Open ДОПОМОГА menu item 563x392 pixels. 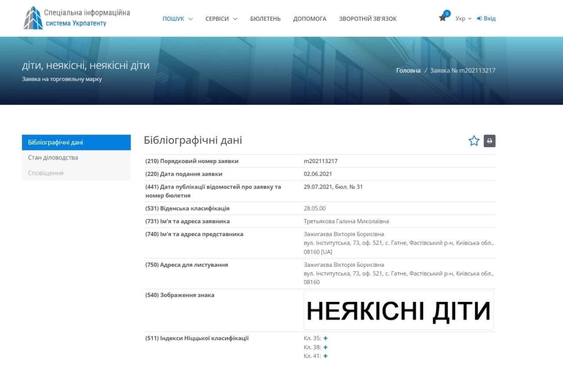click(310, 18)
